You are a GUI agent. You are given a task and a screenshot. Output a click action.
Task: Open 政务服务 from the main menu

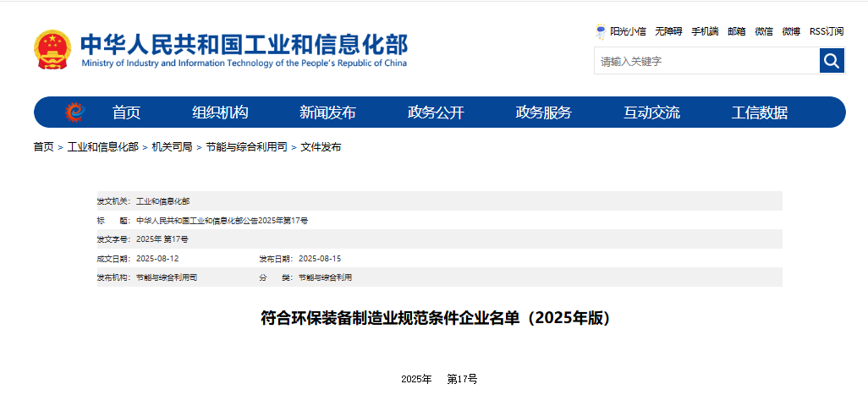click(x=543, y=112)
